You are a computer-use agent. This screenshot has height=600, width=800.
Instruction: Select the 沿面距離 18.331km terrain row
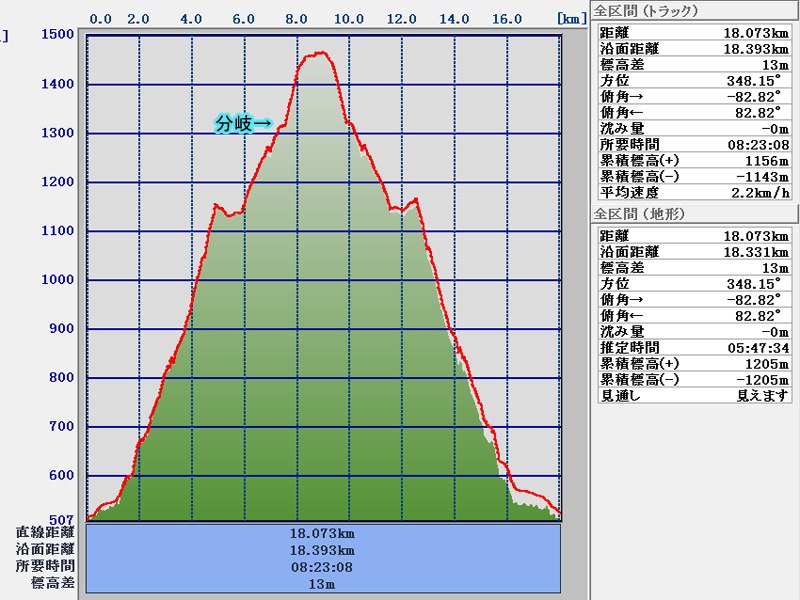[x=693, y=251]
